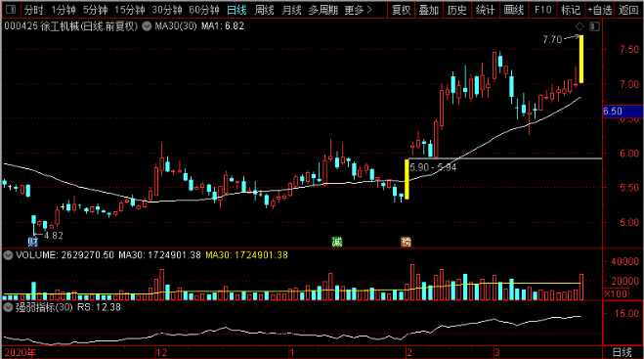Image resolution: width=644 pixels, height=359 pixels.
Task: Open the 历史 history button
Action: pos(457,10)
